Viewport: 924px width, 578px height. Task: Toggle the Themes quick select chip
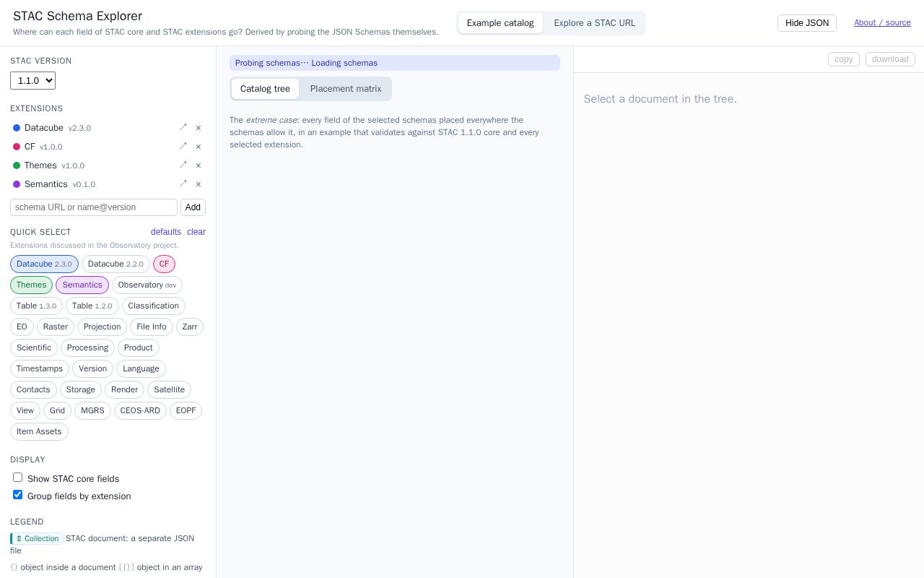tap(31, 285)
